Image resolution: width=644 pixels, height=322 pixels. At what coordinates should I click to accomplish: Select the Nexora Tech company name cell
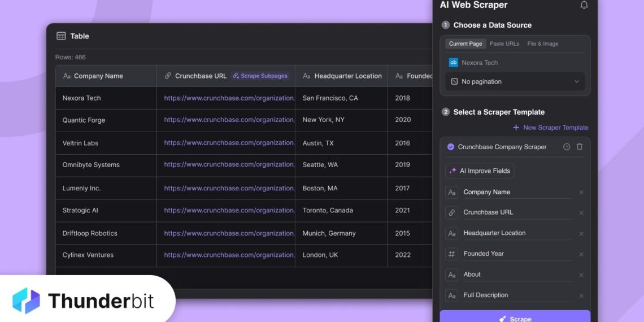click(106, 98)
